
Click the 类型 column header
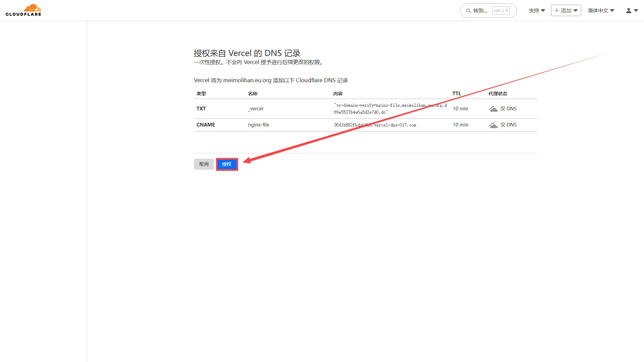(201, 94)
